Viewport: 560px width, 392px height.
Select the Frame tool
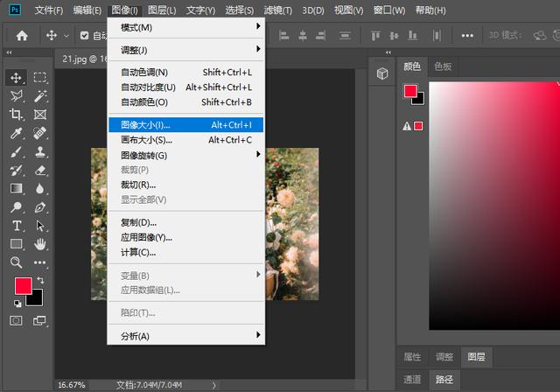pyautogui.click(x=39, y=115)
